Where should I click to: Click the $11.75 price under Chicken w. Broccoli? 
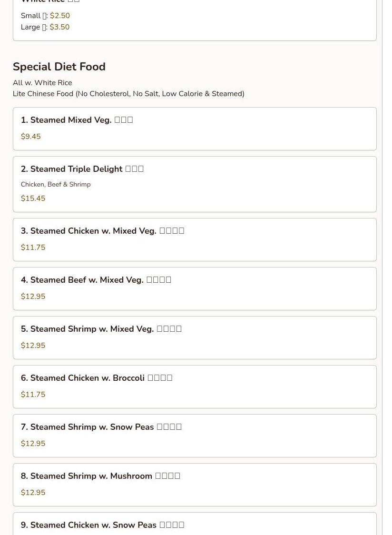[x=33, y=395]
